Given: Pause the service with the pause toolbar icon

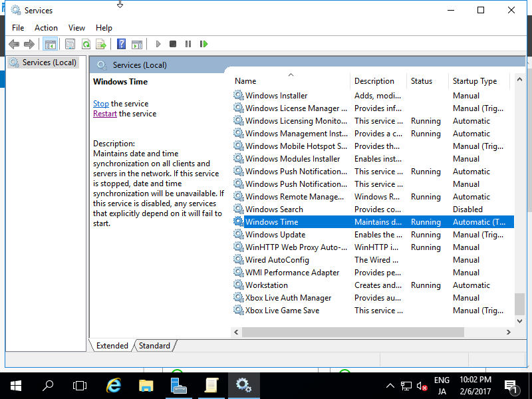Looking at the screenshot, I should [x=188, y=44].
